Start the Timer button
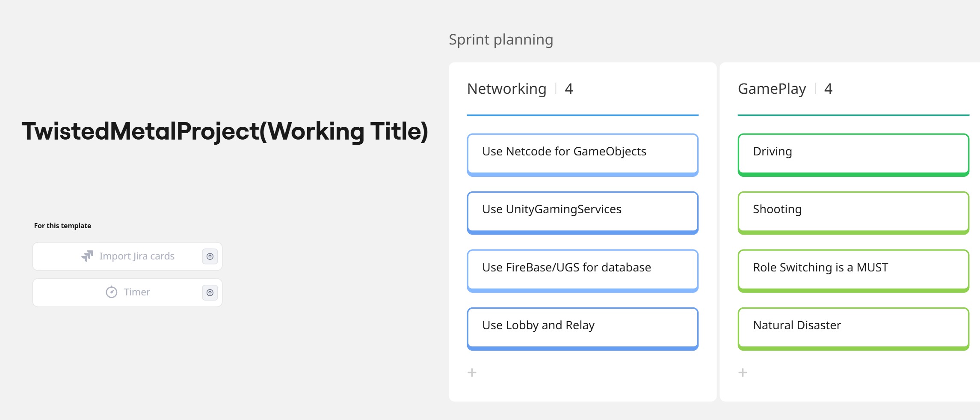980x420 pixels. coord(127,292)
